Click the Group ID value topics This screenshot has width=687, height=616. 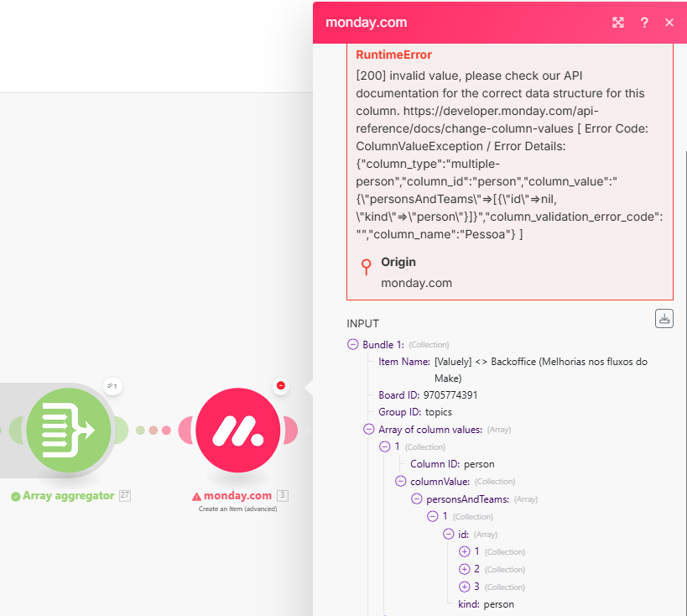pos(439,412)
